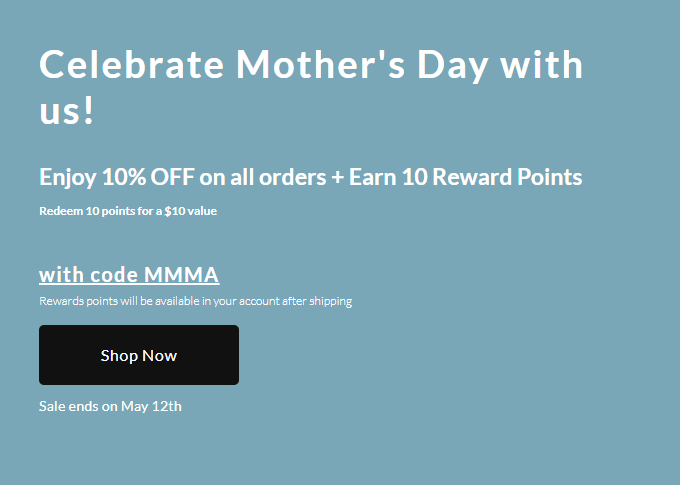Screen dimensions: 680x485
Task: Click "after shipping" in the rewards note
Action: click(x=318, y=301)
